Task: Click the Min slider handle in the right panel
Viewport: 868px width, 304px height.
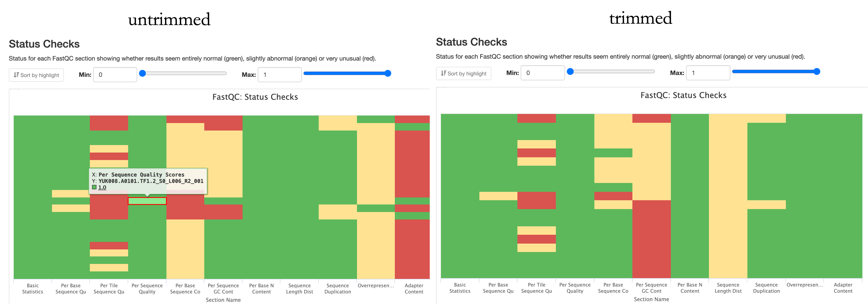Action: 570,71
